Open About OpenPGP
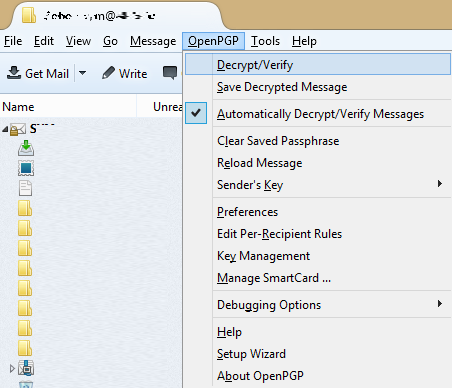The image size is (452, 388). tap(318, 376)
